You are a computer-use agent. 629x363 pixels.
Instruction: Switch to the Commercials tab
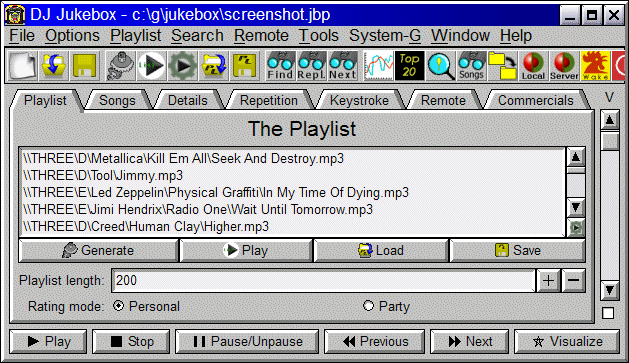pyautogui.click(x=536, y=100)
